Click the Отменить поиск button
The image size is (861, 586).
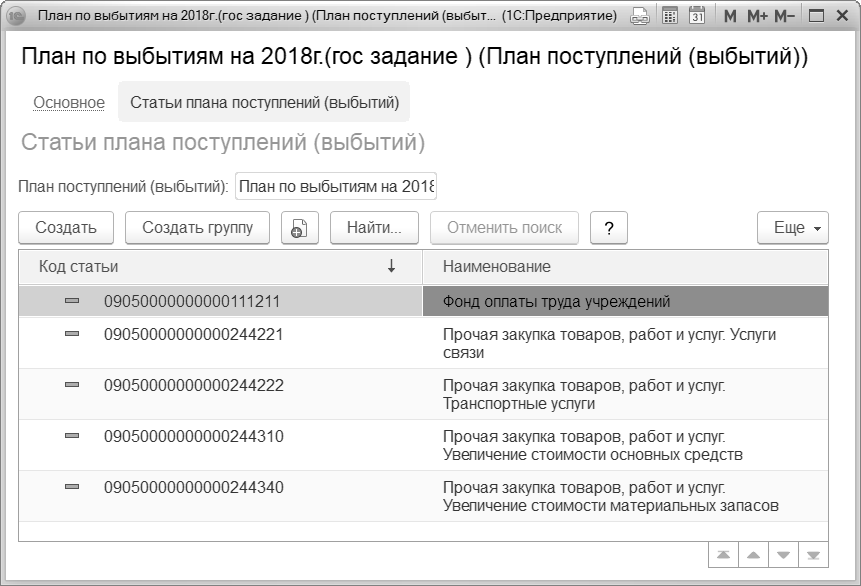click(x=504, y=227)
